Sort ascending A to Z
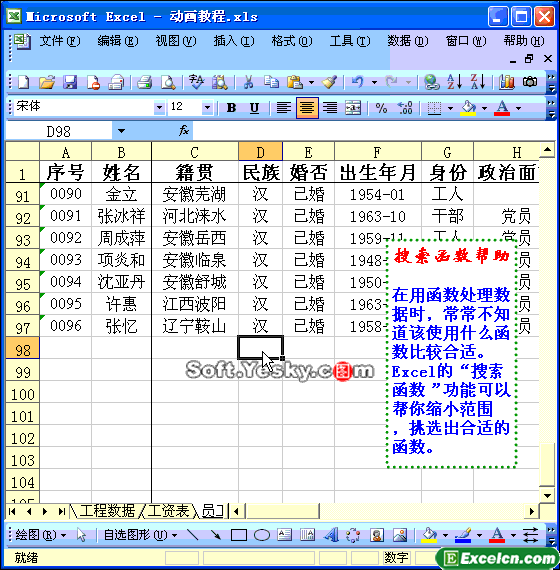The image size is (560, 570). pyautogui.click(x=455, y=82)
